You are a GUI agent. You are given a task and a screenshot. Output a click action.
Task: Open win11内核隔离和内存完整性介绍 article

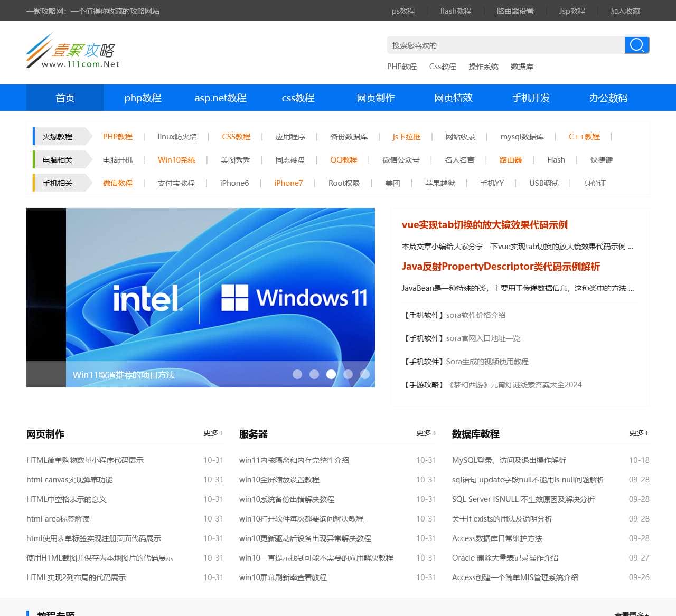coord(294,460)
